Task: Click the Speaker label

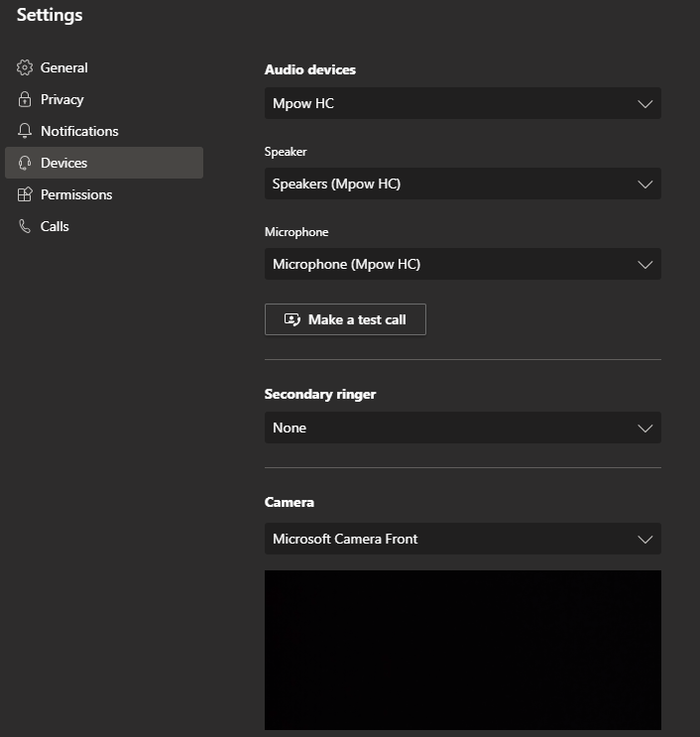Action: point(286,152)
